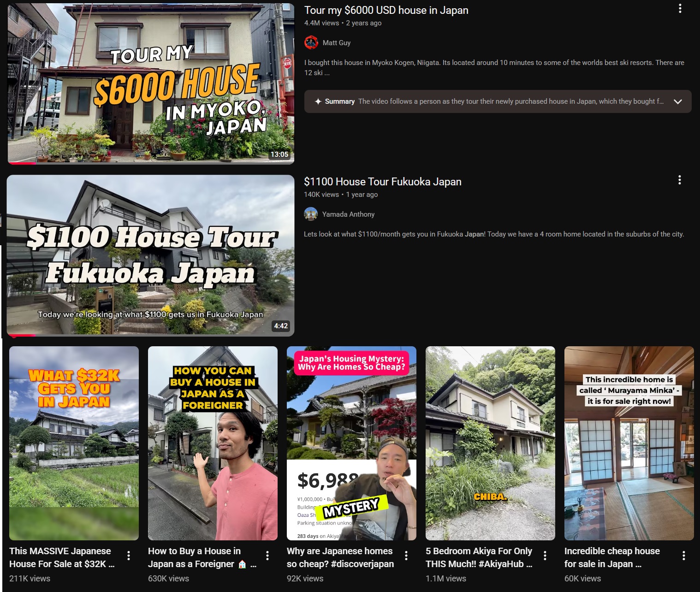Click Matt Guy channel avatar
Viewport: 700px width, 592px height.
coord(311,43)
